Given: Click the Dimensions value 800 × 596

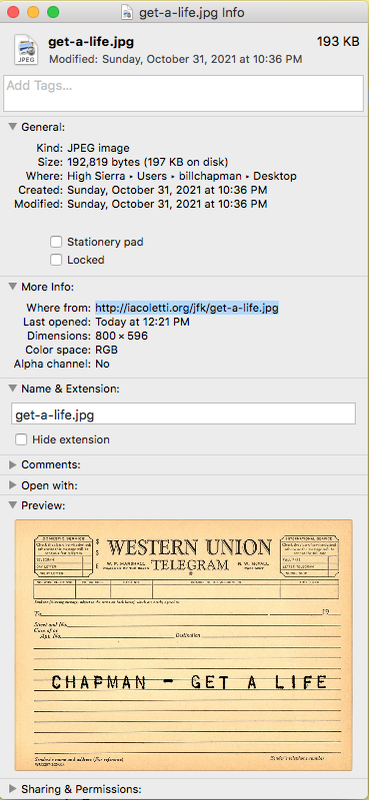Looking at the screenshot, I should tap(121, 336).
